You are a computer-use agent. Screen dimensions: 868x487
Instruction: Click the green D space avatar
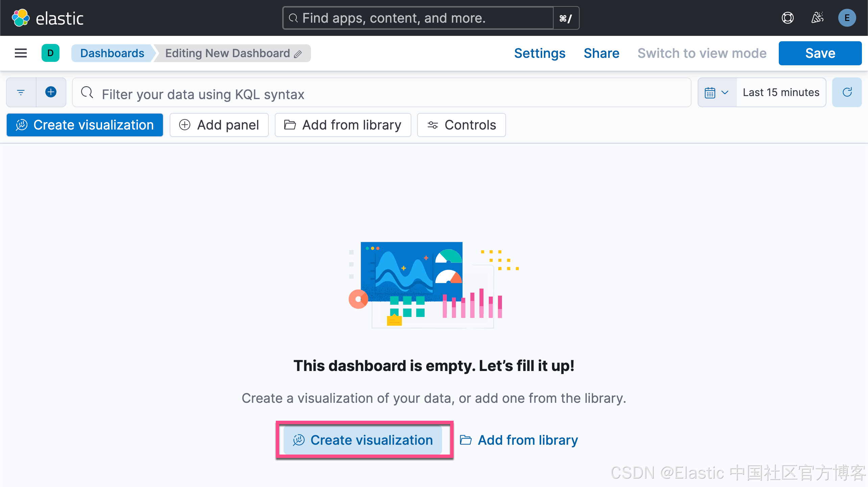[50, 53]
